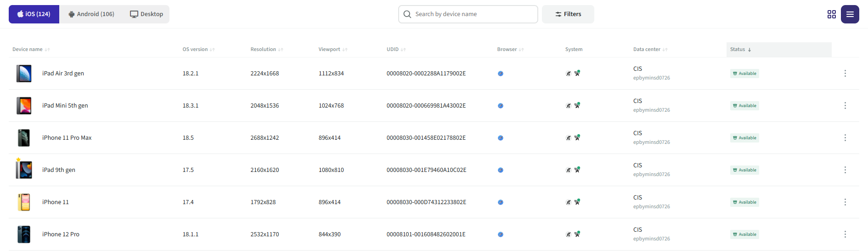Click Available badge for iPhone 12 Pro
Viewport: 868px width, 251px height.
744,234
